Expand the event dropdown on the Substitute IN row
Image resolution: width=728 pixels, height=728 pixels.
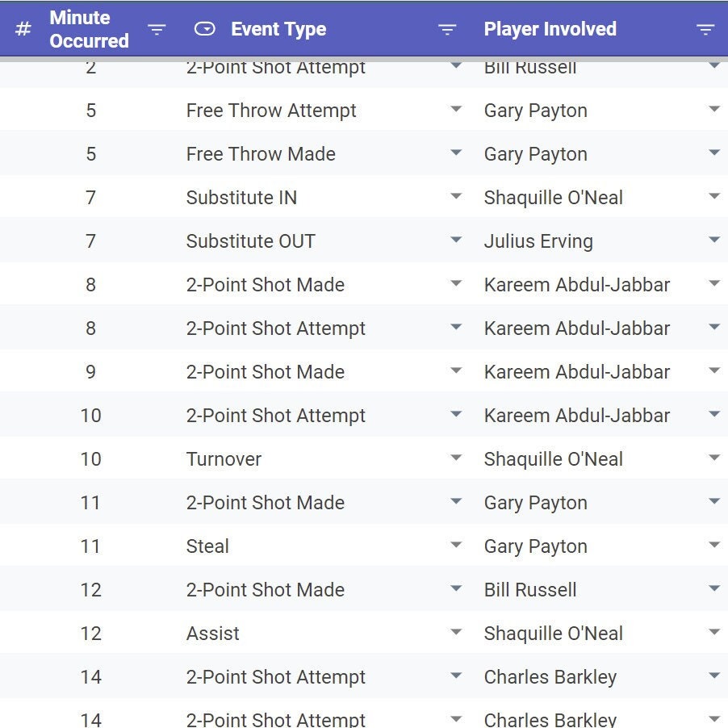[x=457, y=196]
